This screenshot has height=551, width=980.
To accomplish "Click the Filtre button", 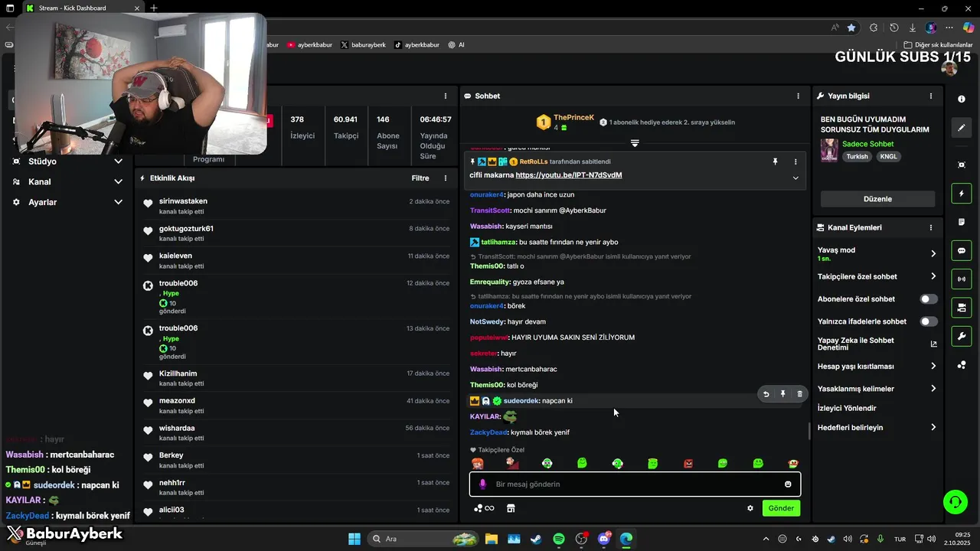I will 420,178.
